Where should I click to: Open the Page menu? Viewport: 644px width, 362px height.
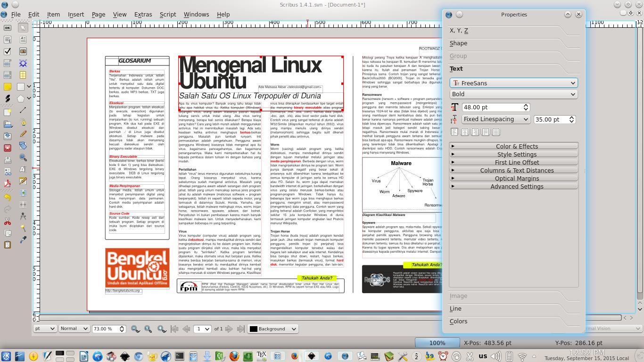[x=99, y=14]
